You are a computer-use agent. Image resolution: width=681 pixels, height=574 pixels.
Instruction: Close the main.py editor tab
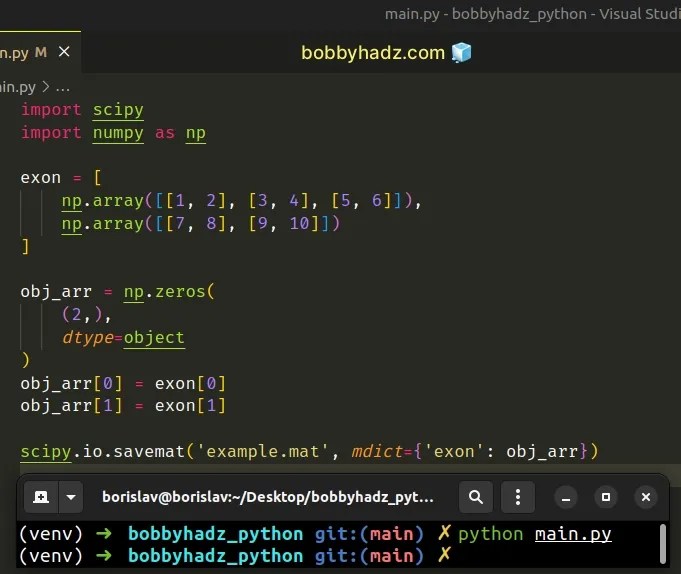pos(64,52)
